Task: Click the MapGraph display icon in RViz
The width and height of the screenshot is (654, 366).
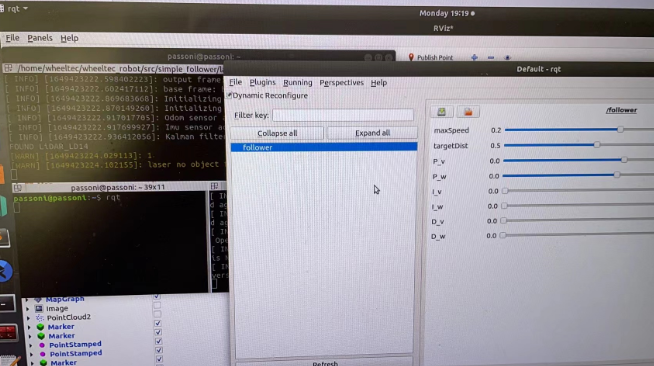Action: point(38,299)
